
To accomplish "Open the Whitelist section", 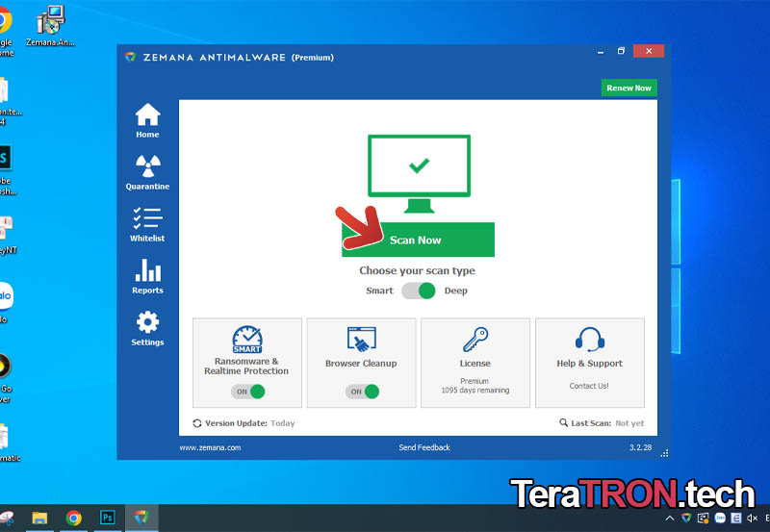I will pos(147,225).
